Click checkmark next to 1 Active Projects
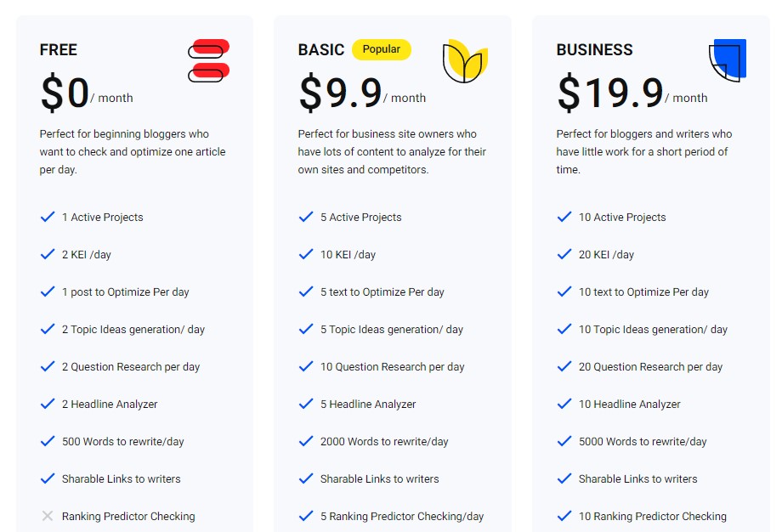This screenshot has width=782, height=532. point(48,217)
